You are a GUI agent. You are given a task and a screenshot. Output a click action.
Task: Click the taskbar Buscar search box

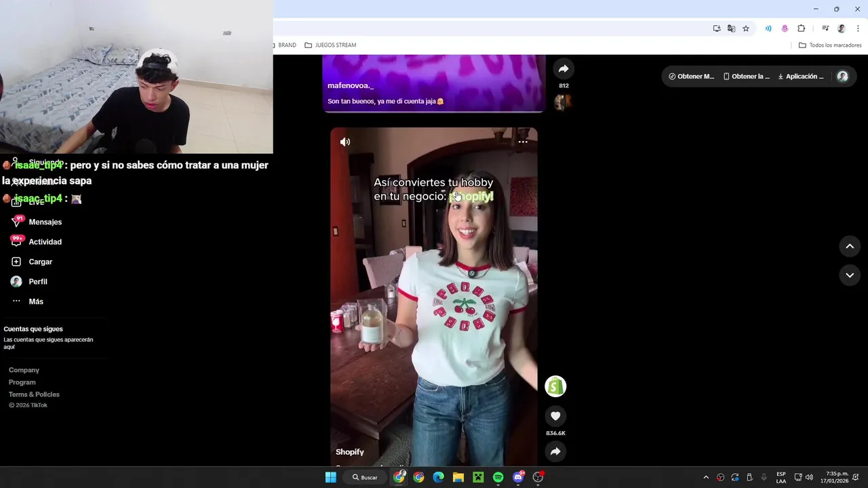point(365,477)
